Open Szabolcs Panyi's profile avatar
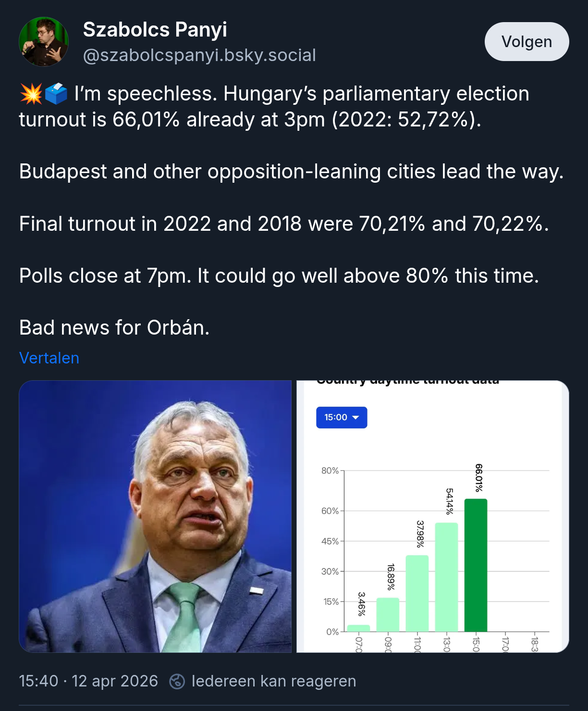Screen dimensions: 588x711 (x=44, y=42)
